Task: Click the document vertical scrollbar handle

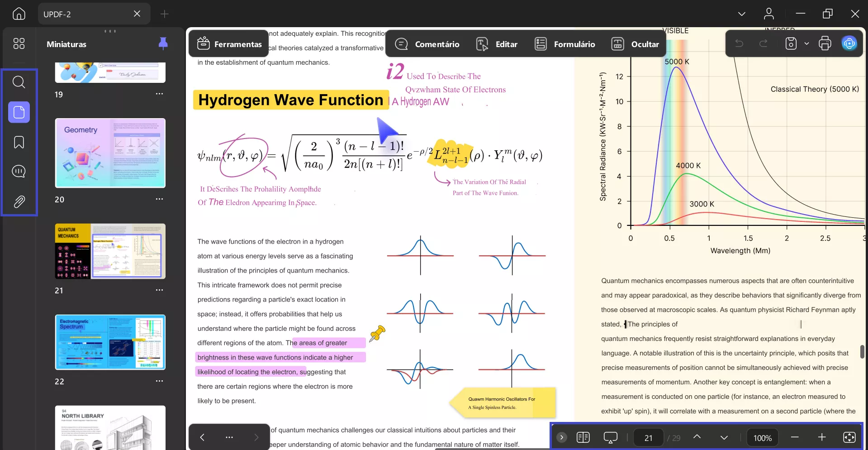Action: coord(862,351)
